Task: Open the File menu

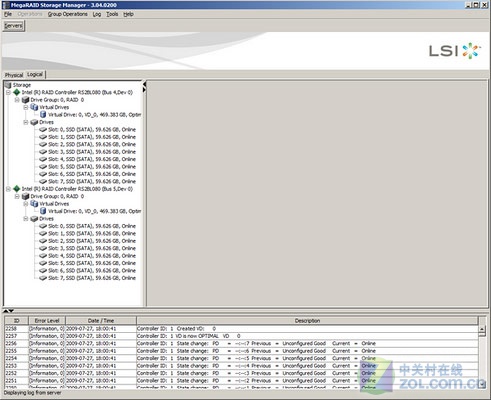Action: pyautogui.click(x=8, y=14)
